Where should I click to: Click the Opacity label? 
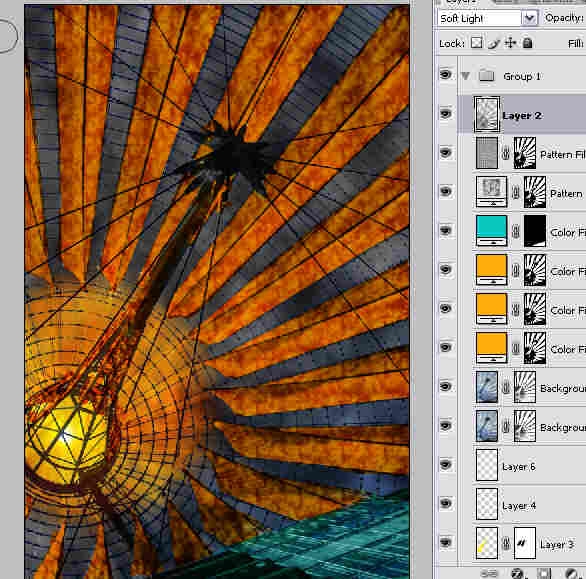click(565, 18)
